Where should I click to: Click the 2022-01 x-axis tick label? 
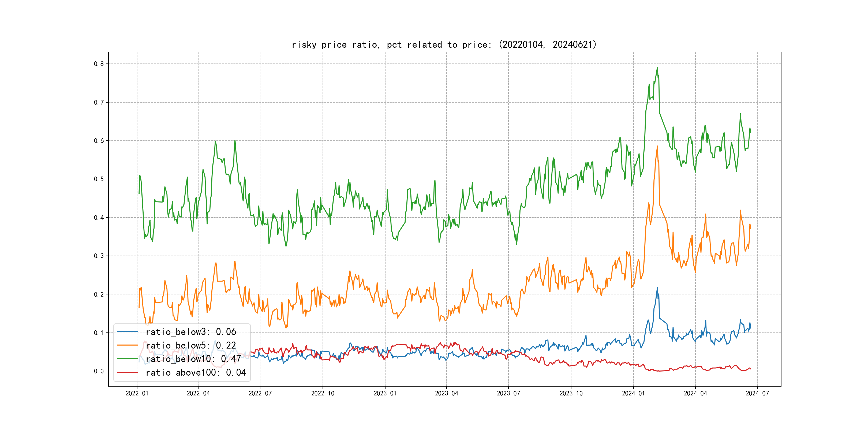pos(137,393)
